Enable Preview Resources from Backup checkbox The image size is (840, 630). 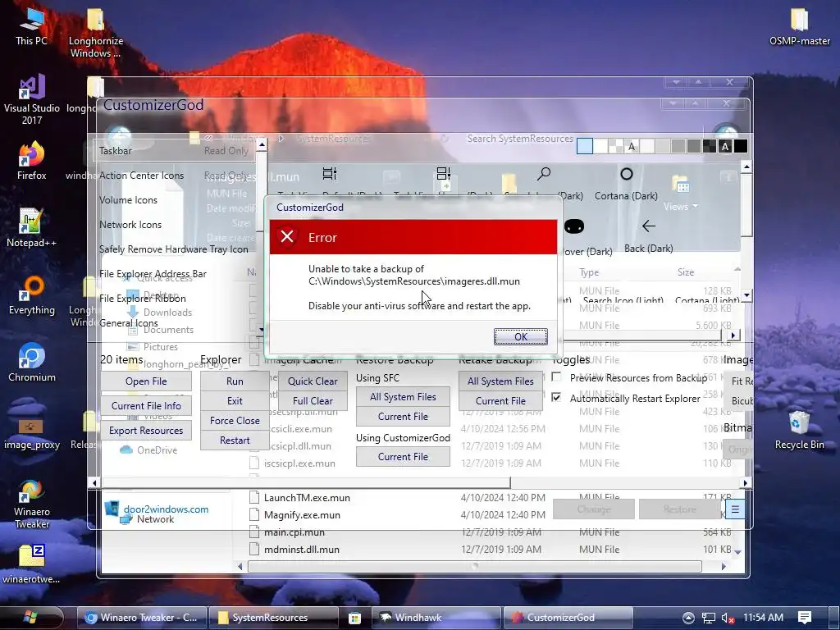coord(557,377)
